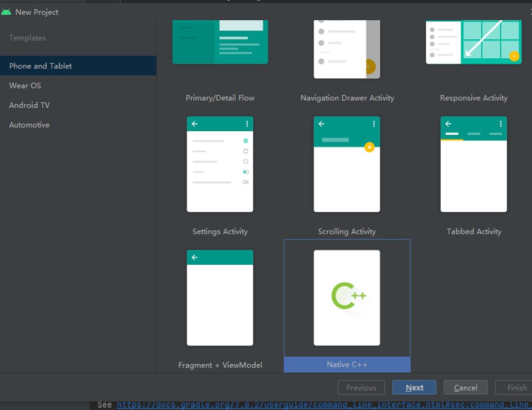This screenshot has width=532, height=410.
Task: Go back with the Previous button
Action: pyautogui.click(x=361, y=387)
